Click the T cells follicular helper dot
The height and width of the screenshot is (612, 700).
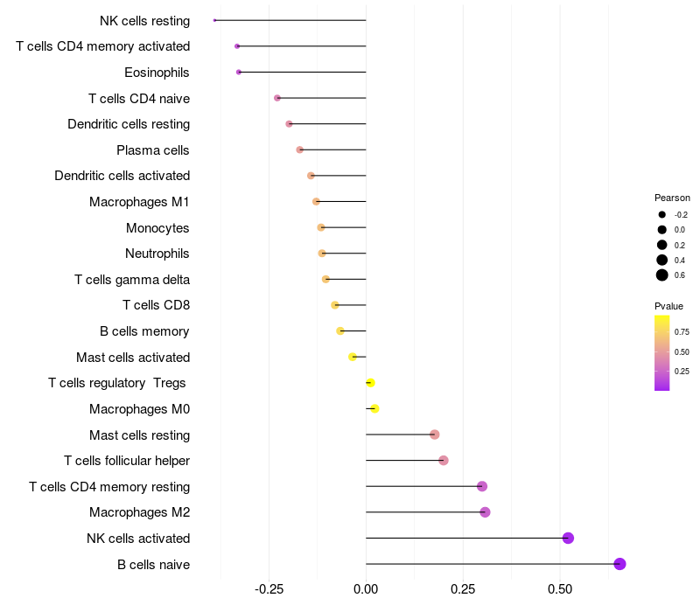pyautogui.click(x=444, y=461)
